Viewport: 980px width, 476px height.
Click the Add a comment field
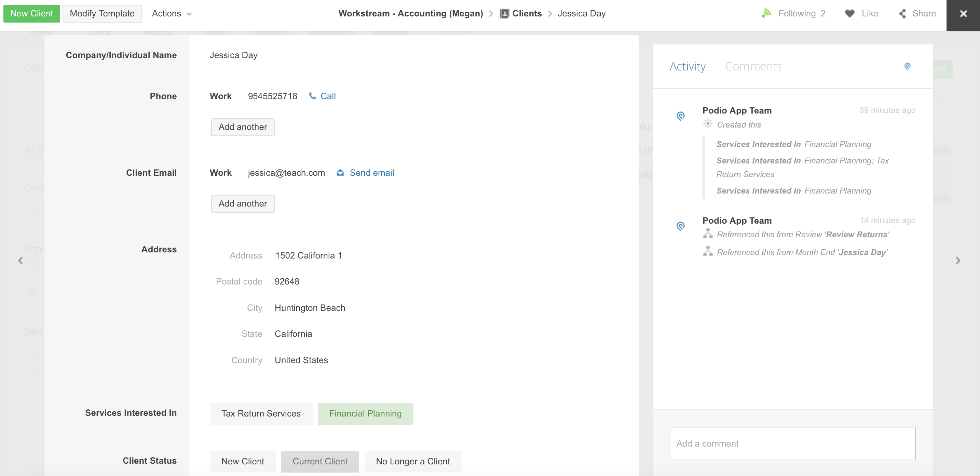[x=792, y=443]
